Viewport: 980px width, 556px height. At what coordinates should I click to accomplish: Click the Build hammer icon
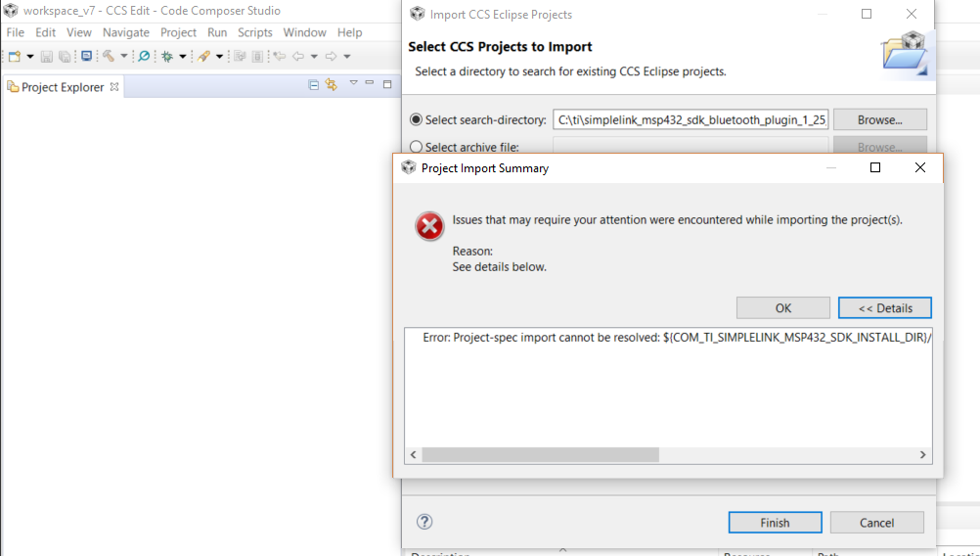[x=108, y=57]
